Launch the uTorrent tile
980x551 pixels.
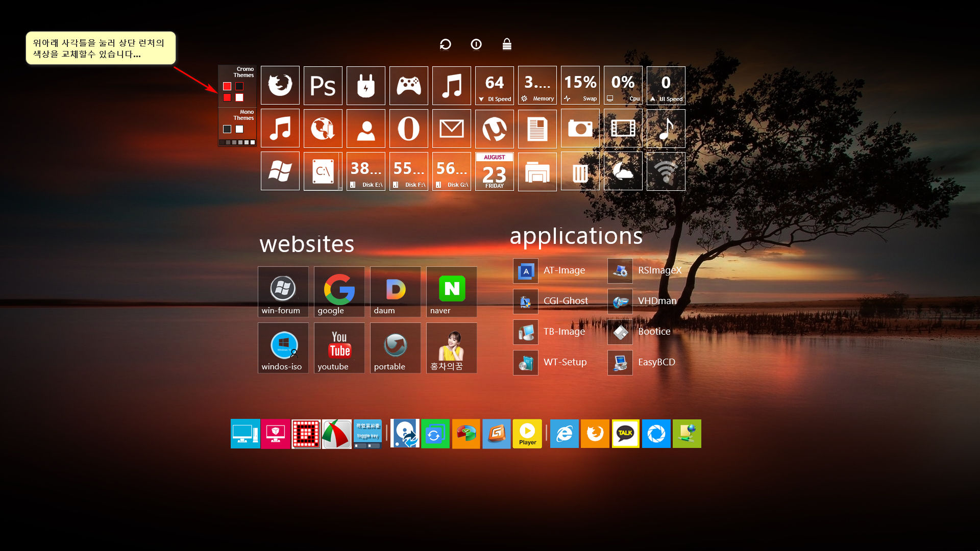tap(495, 129)
